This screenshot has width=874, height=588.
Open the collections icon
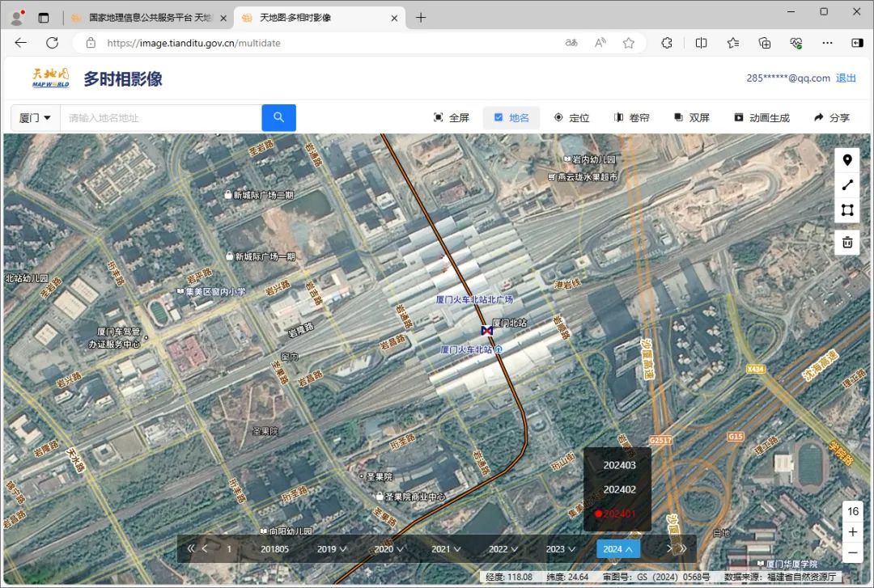(765, 43)
